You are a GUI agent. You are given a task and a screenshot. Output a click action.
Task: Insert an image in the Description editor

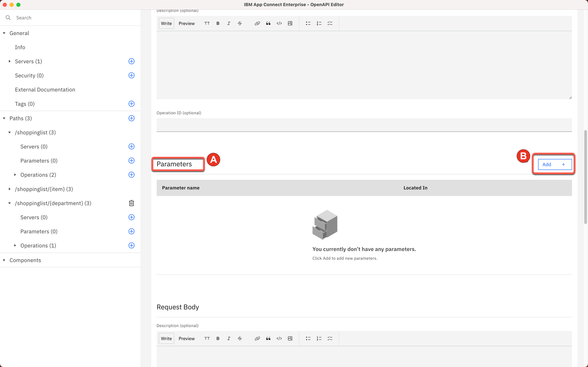[x=290, y=23]
